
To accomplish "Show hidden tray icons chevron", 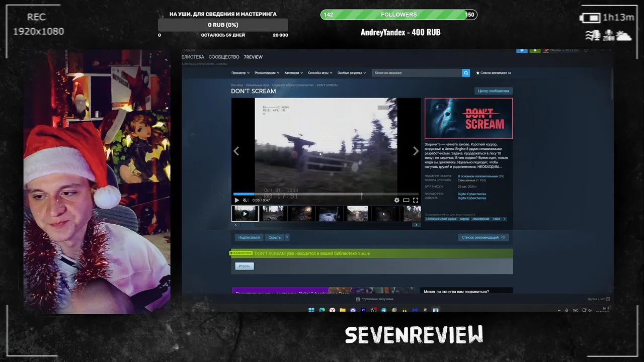I will point(559,310).
